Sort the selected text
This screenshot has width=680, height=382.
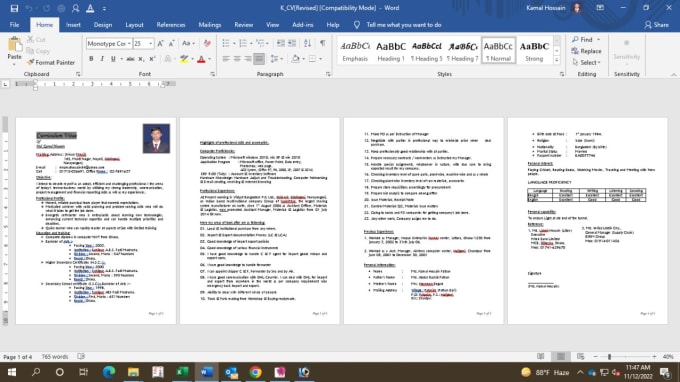pos(307,43)
